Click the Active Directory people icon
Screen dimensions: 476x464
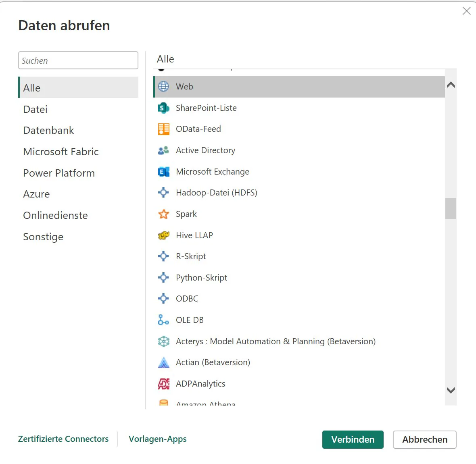pos(163,150)
